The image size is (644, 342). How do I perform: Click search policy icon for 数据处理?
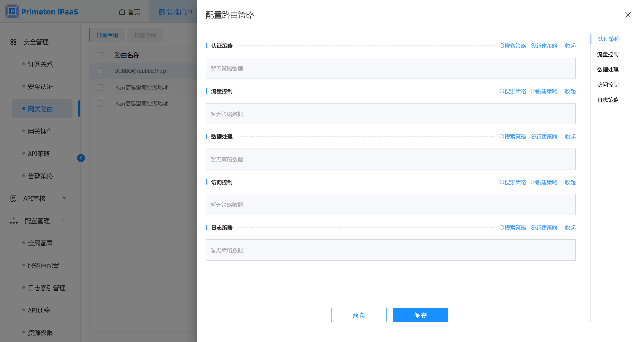[501, 136]
